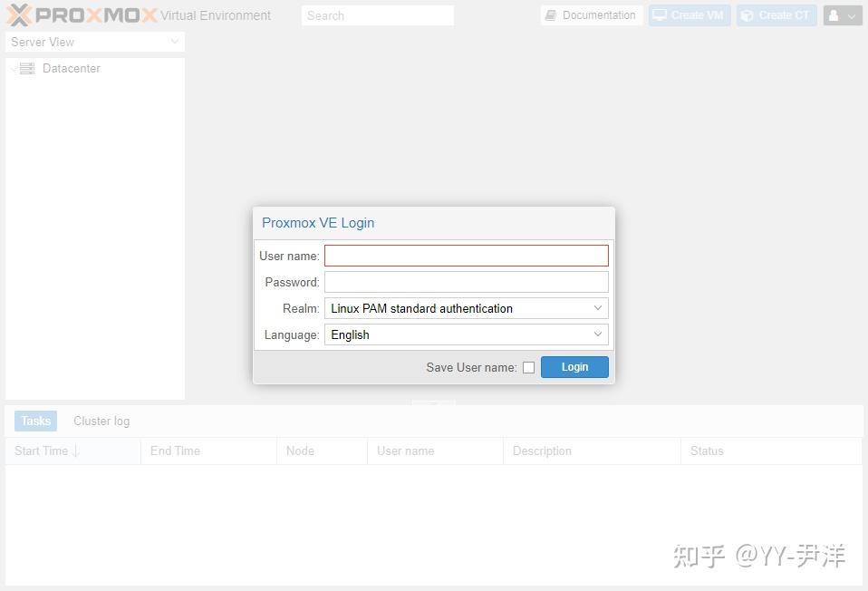Collapse the Datacenter tree node
This screenshot has width=868, height=591.
(14, 69)
